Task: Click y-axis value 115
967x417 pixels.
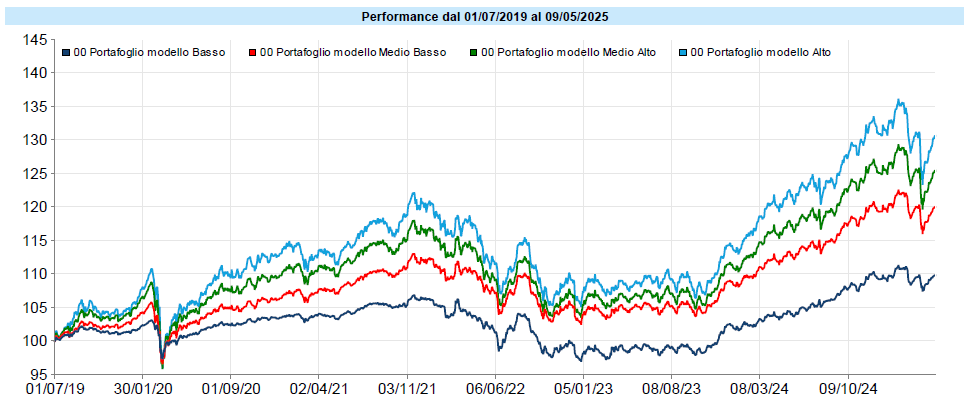Action: coord(36,241)
